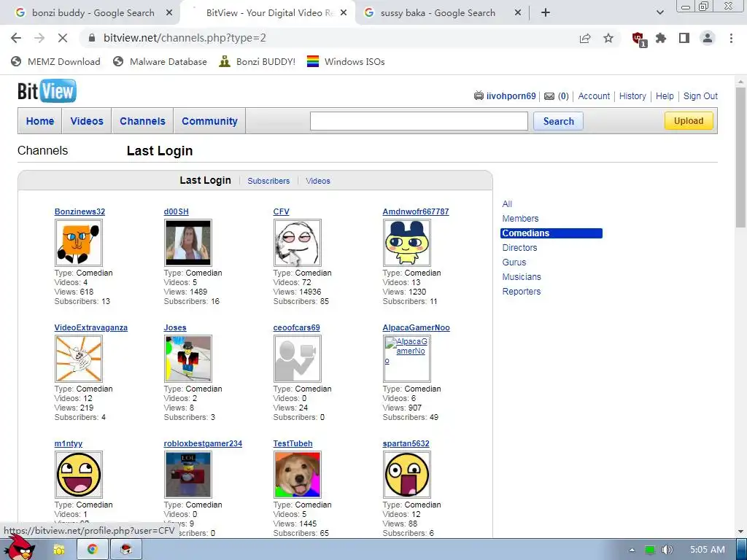The width and height of the screenshot is (747, 560).
Task: Go back with the browser back arrow
Action: coord(16,38)
